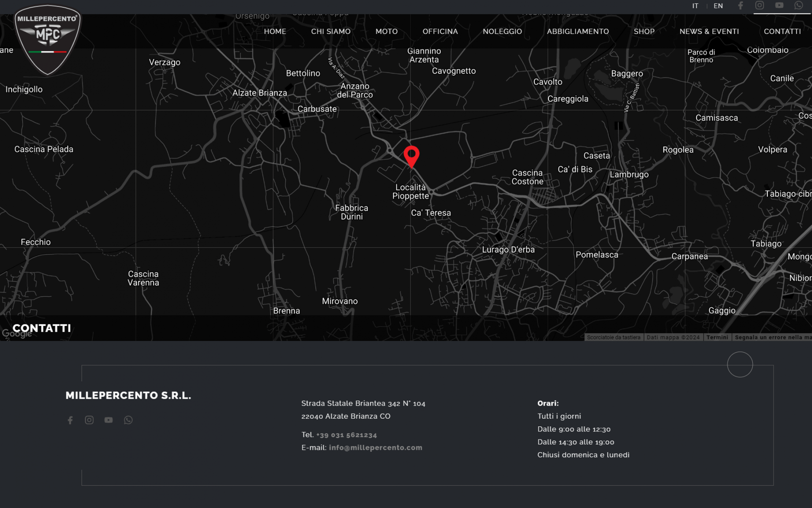The image size is (812, 508).
Task: Click the info@millepercento.com email link
Action: (x=375, y=448)
